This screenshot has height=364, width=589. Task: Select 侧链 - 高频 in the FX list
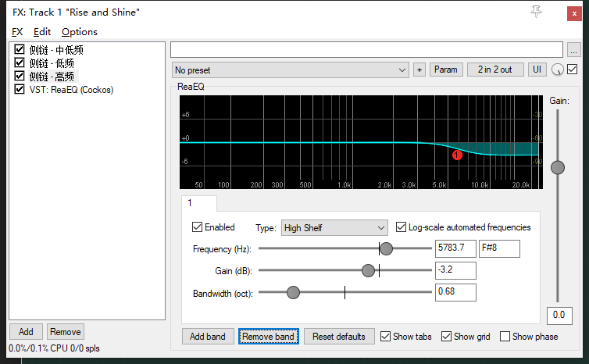coord(52,77)
